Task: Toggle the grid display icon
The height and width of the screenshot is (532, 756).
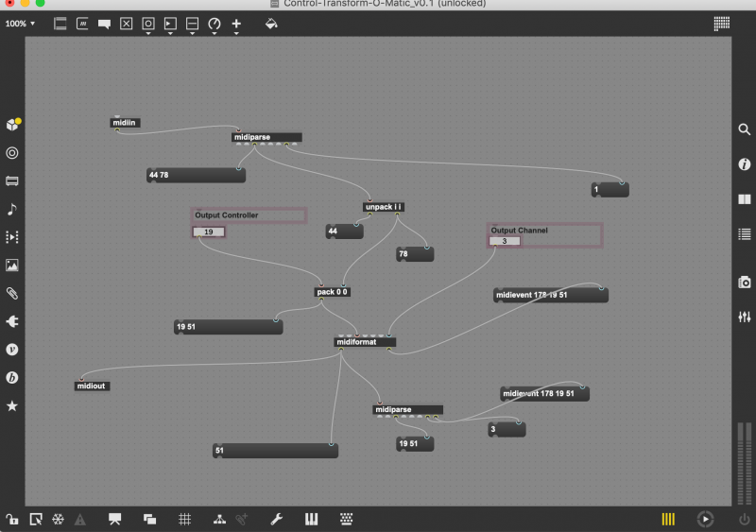Action: [184, 519]
